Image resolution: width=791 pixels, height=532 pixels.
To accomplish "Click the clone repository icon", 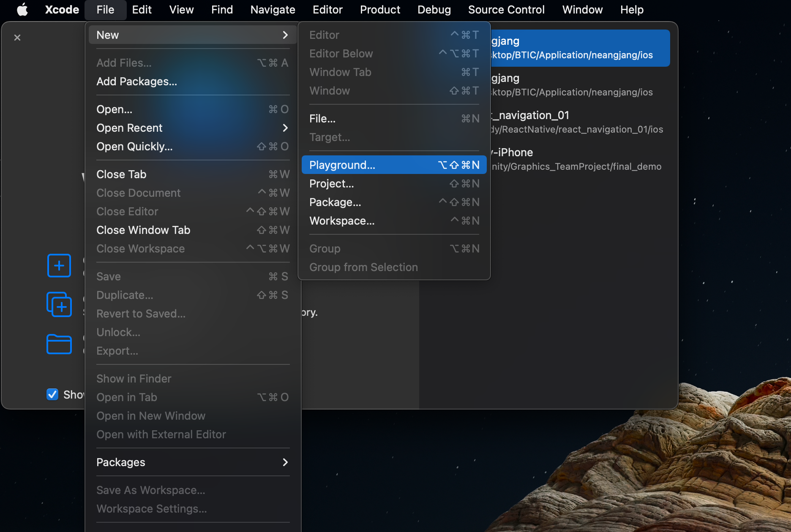I will [x=59, y=304].
